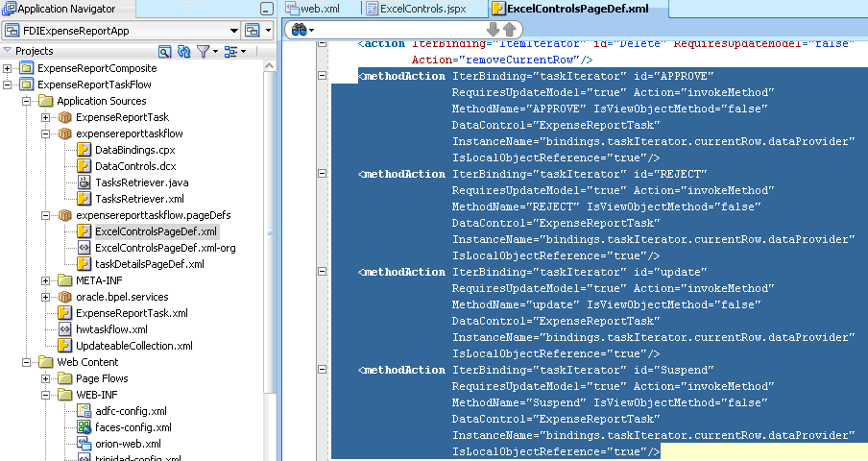Click the binoculars find icon in editor toolbar
Screen dimensions: 868x461
[299, 30]
